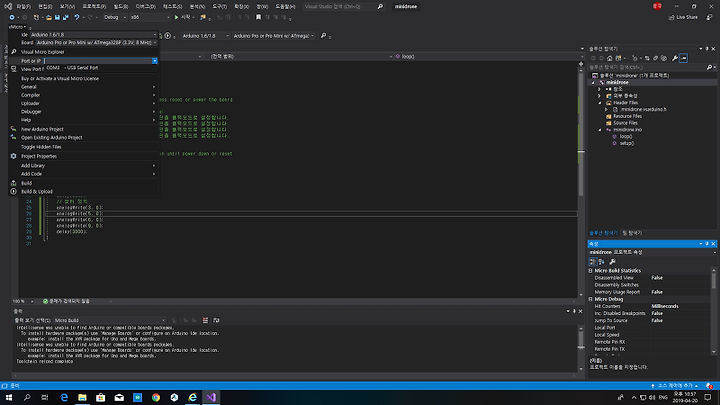Open the output source Micro Build dropdown
The height and width of the screenshot is (405, 720).
pos(110,320)
